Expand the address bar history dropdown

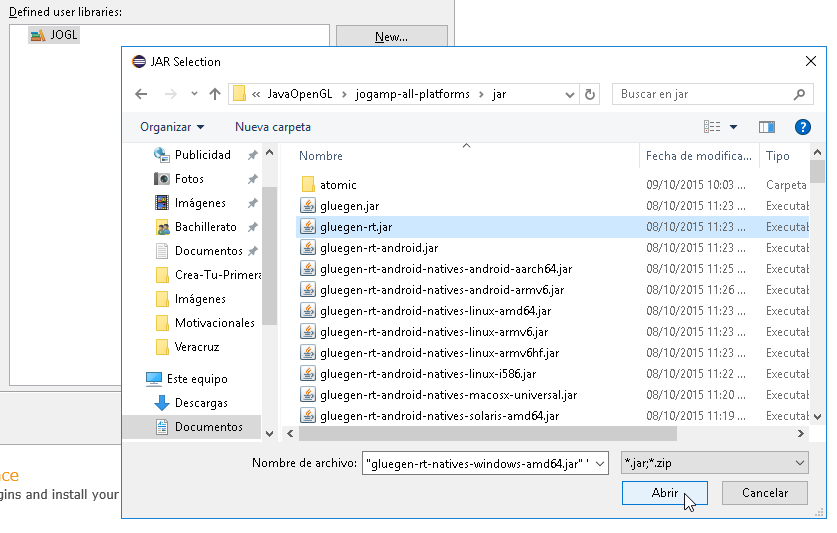570,95
